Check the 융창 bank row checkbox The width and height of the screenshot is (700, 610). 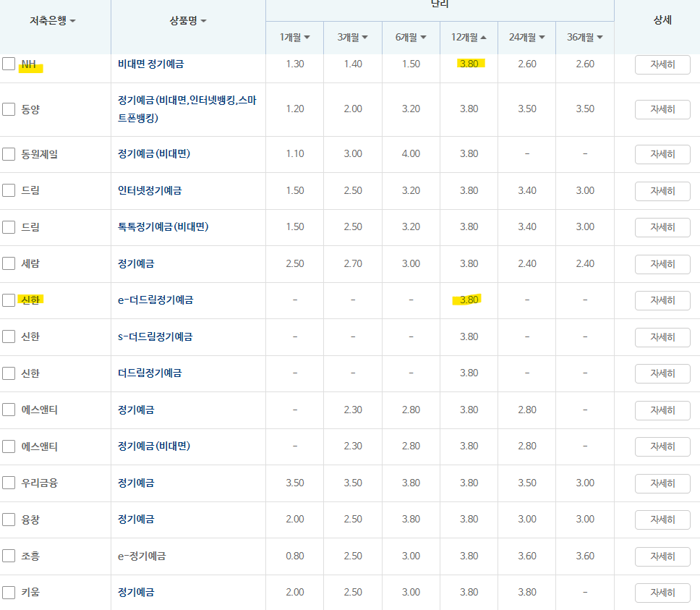pyautogui.click(x=9, y=520)
